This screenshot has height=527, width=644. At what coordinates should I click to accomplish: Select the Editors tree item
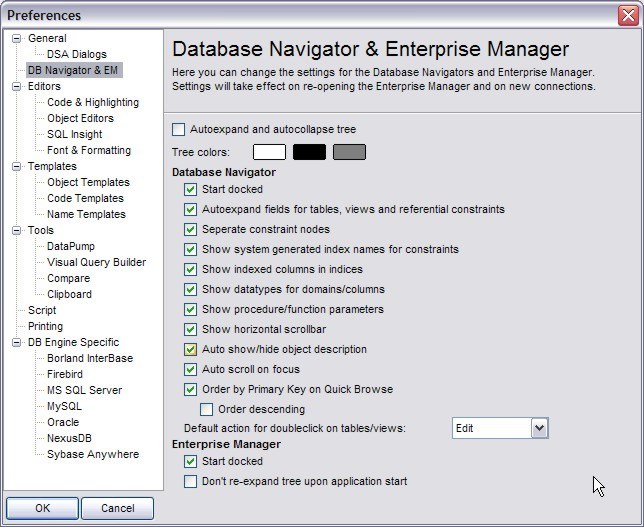44,87
